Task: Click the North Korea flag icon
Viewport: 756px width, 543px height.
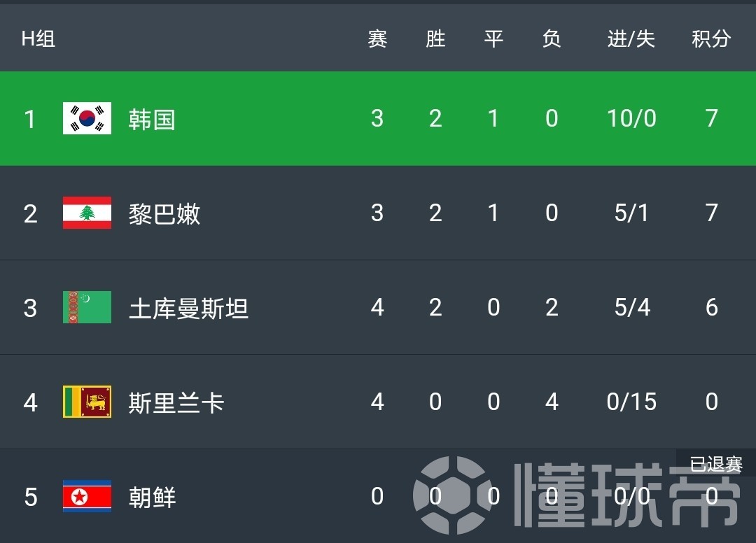Action: tap(86, 497)
